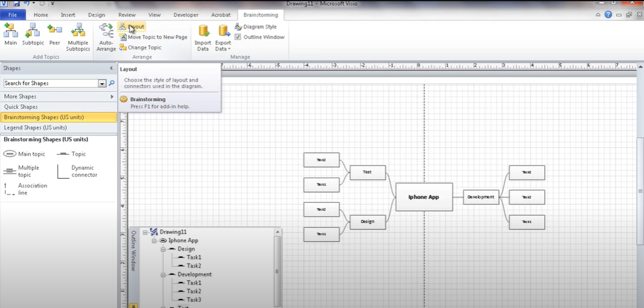Viewport: 644px width, 308px height.
Task: Open the highlighted Brainstorming Shapes stencil tab
Action: click(x=58, y=117)
